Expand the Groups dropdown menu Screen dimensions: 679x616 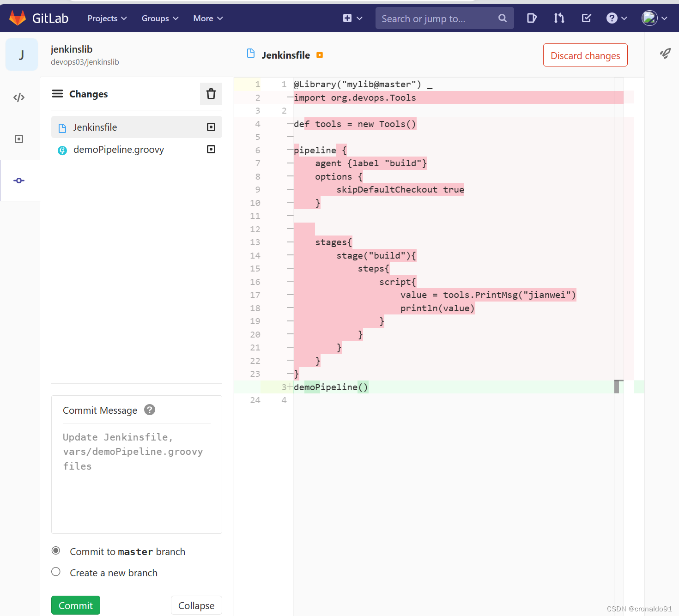tap(160, 18)
